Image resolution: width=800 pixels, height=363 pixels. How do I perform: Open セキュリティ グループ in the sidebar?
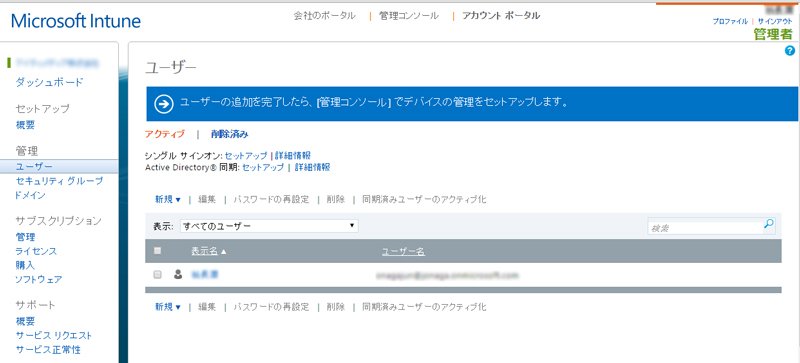(x=59, y=181)
